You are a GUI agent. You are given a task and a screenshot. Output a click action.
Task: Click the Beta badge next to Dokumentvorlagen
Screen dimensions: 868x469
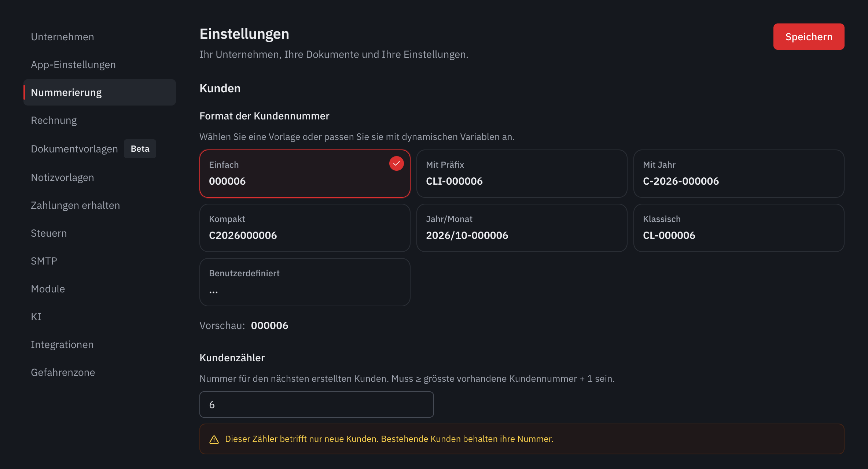click(140, 149)
